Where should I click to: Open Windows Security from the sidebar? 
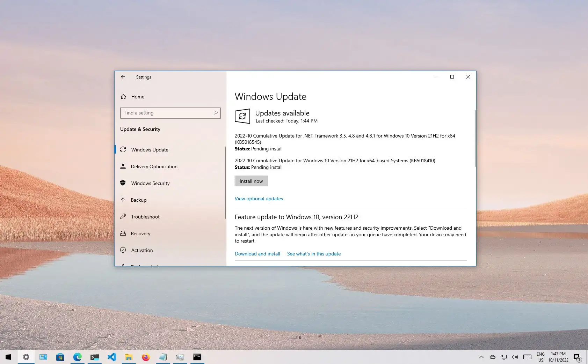[150, 183]
